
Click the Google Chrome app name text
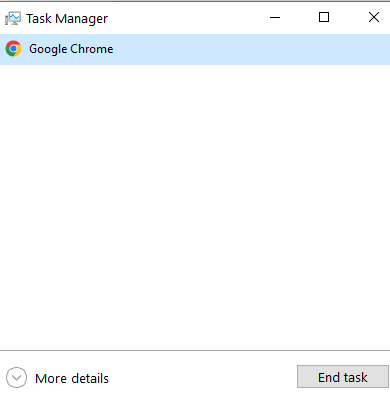(x=71, y=49)
